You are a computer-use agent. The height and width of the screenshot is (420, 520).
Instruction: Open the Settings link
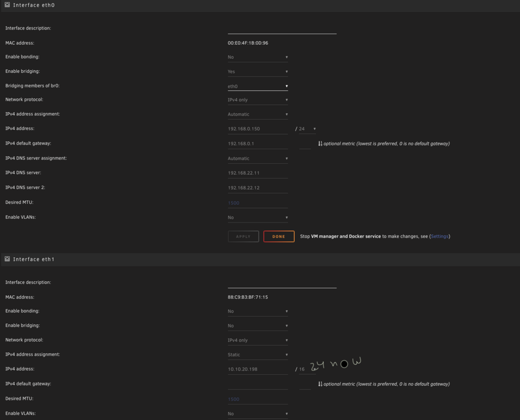(x=439, y=237)
